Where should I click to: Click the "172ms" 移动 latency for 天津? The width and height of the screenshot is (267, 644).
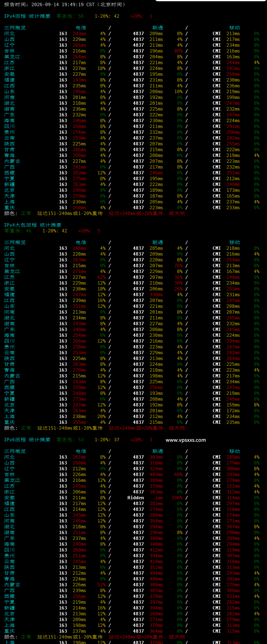coord(233,411)
